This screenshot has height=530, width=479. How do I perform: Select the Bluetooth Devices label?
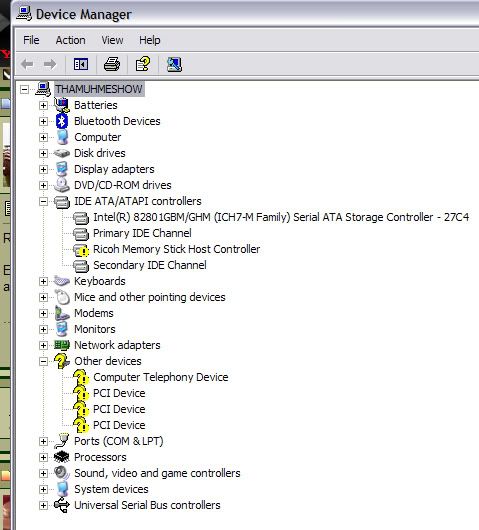point(117,121)
